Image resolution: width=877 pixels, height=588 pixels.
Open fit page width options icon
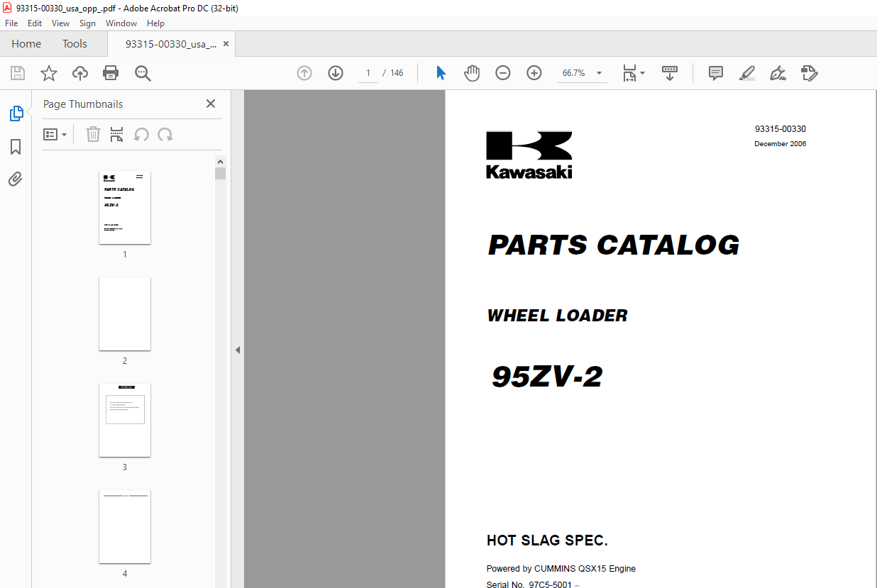click(633, 73)
